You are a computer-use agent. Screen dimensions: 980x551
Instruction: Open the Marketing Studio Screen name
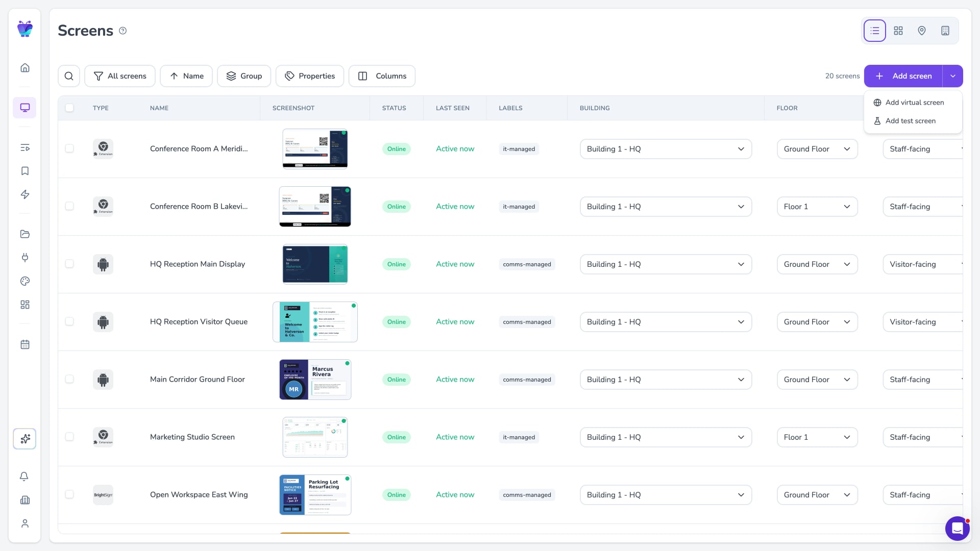click(192, 437)
